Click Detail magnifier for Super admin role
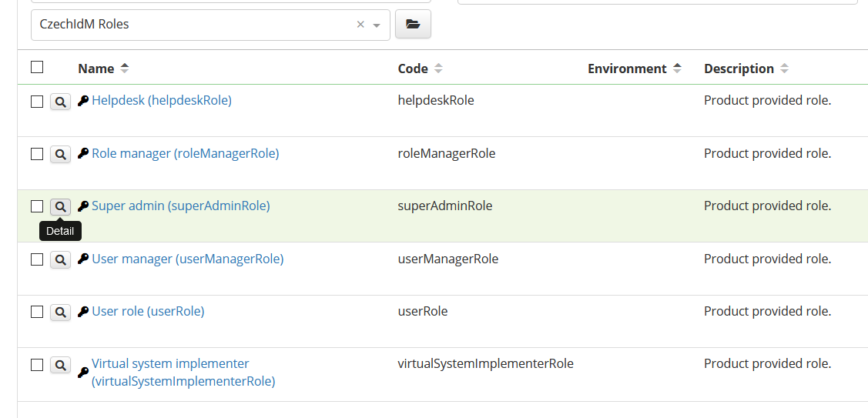The height and width of the screenshot is (418, 868). point(60,207)
